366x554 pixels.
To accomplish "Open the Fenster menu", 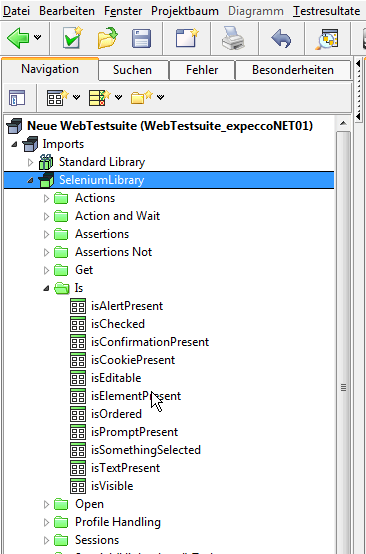I will pos(123,11).
